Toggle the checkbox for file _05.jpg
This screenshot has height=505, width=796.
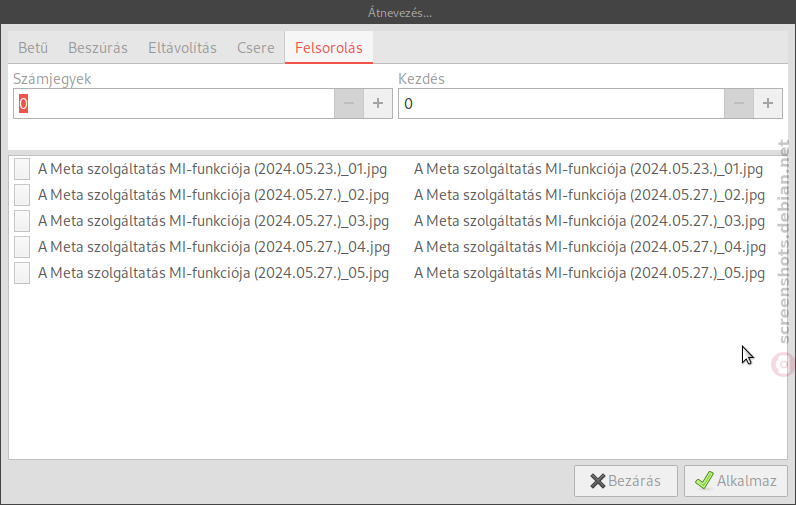coord(22,273)
